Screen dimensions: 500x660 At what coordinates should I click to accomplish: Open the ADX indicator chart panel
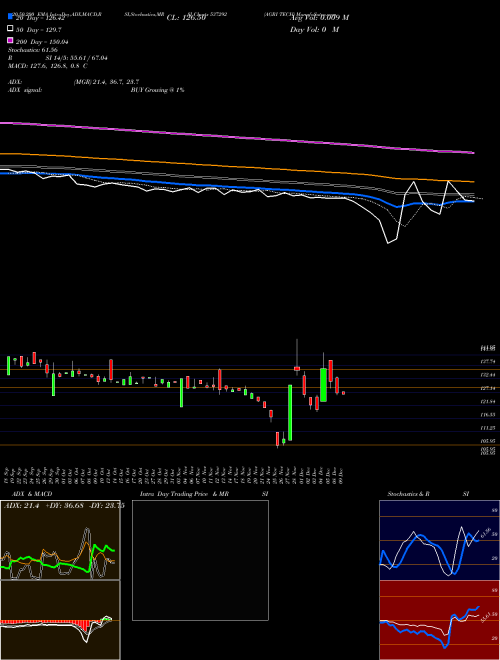pos(60,540)
